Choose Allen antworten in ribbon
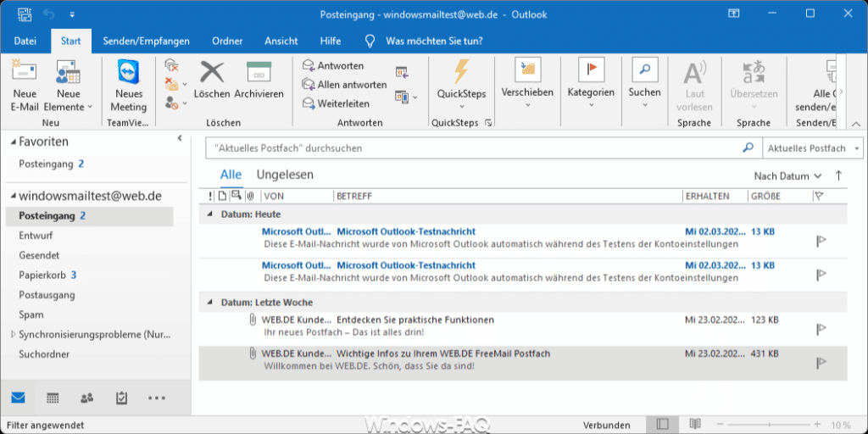 pyautogui.click(x=344, y=85)
